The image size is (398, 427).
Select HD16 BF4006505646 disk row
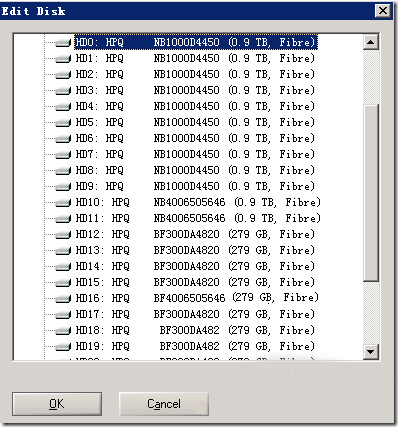point(197,298)
